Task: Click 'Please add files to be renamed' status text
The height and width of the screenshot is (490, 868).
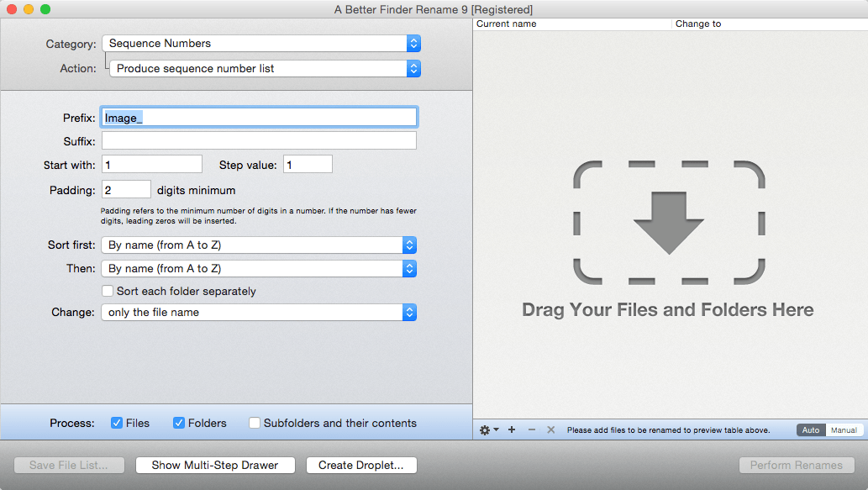Action: pyautogui.click(x=668, y=430)
